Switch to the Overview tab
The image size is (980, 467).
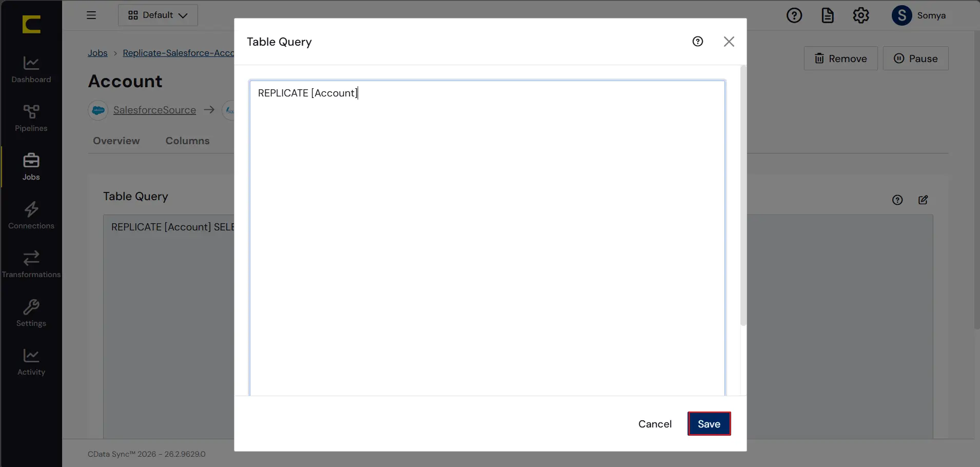coord(116,141)
